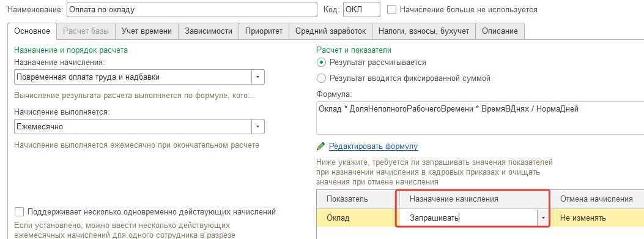Click the pencil icon beside Редактировать формулу

coord(320,146)
